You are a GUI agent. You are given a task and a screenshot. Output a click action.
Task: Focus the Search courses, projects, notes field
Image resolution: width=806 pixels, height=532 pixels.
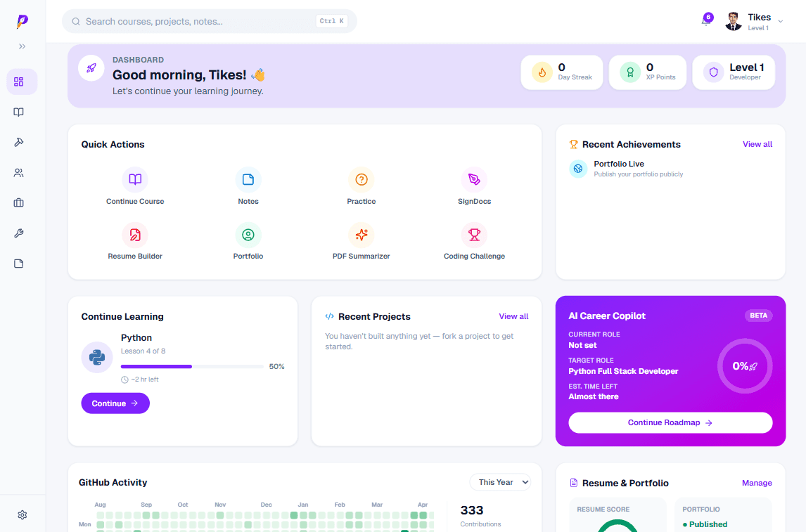click(209, 21)
